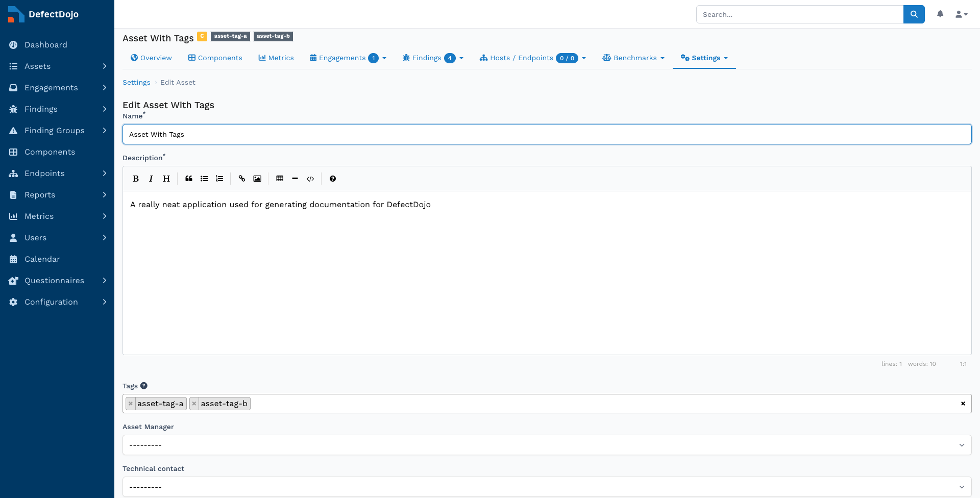Click the DefectDojo logo

(43, 14)
